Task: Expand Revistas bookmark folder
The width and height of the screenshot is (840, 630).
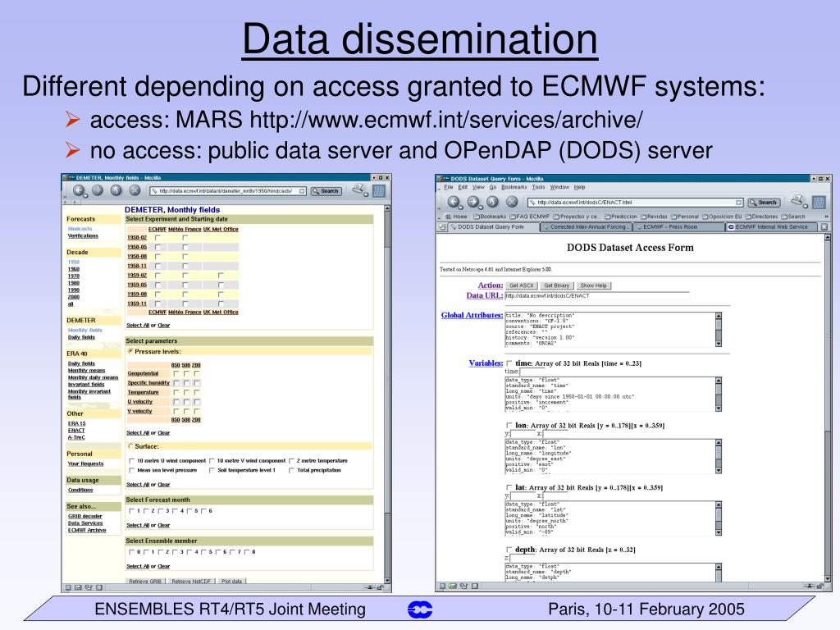Action: click(654, 217)
